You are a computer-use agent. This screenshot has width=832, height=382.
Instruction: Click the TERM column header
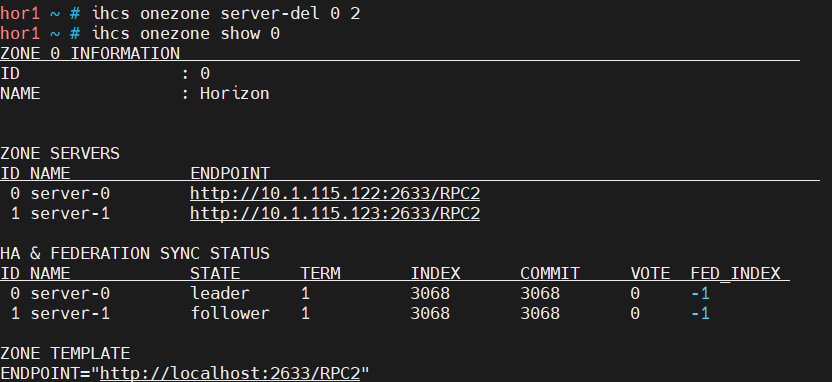320,273
